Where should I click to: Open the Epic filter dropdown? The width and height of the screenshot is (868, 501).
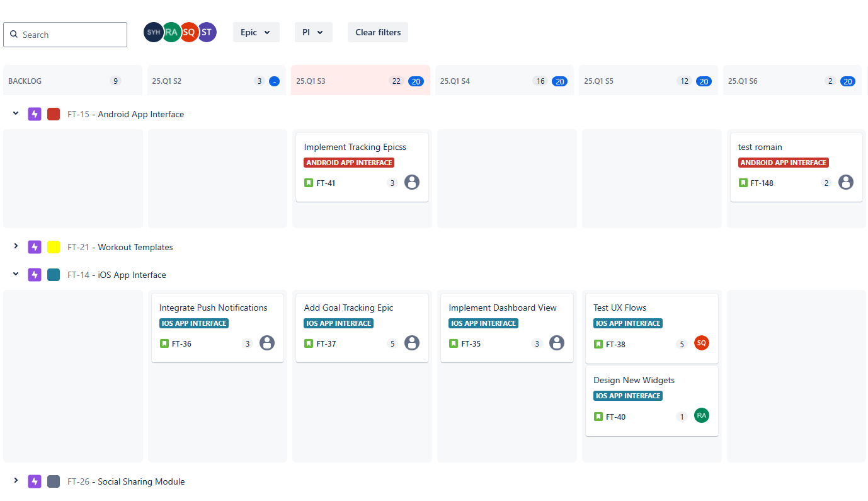tap(256, 32)
